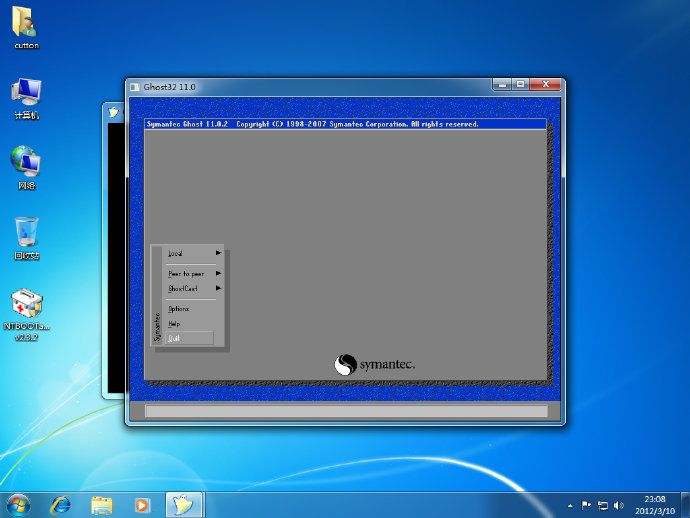Image resolution: width=690 pixels, height=518 pixels.
Task: Click the Ghost32 status bar field
Action: (346, 411)
